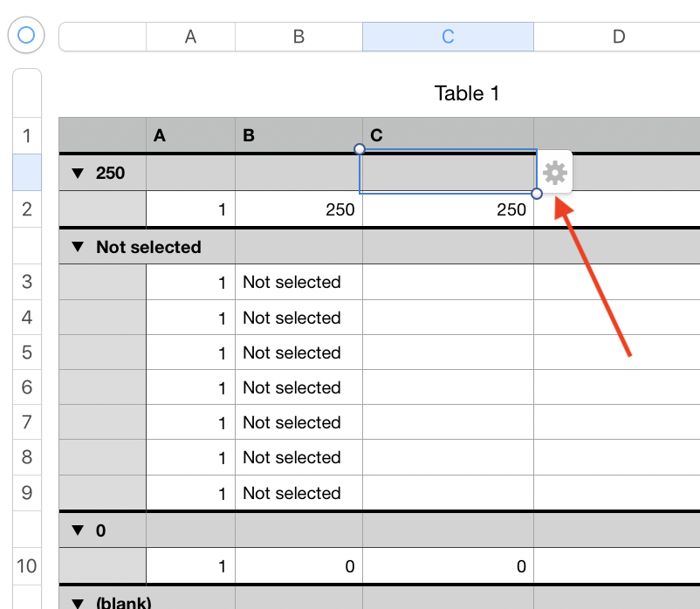Select row 10 header number

[x=27, y=566]
